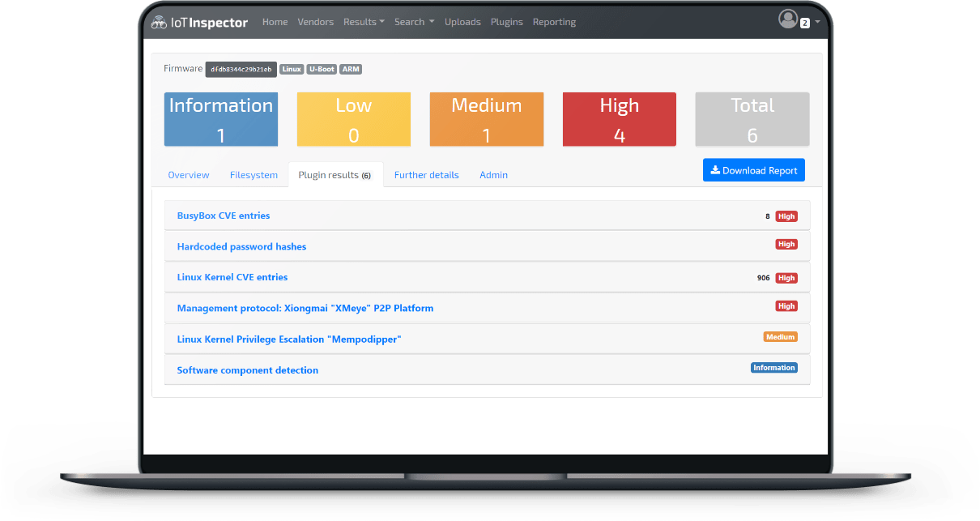Click High badge on Hardcoded password row

pyautogui.click(x=786, y=244)
